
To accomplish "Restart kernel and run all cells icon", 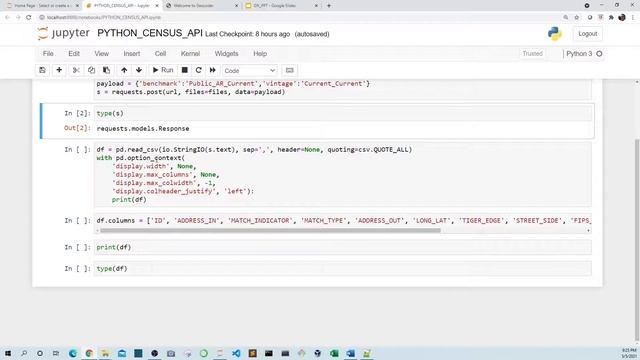I will (x=213, y=70).
